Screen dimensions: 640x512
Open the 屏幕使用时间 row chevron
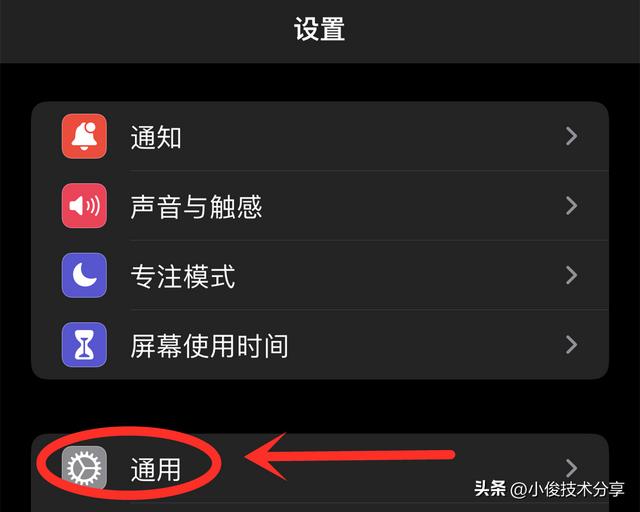(571, 345)
